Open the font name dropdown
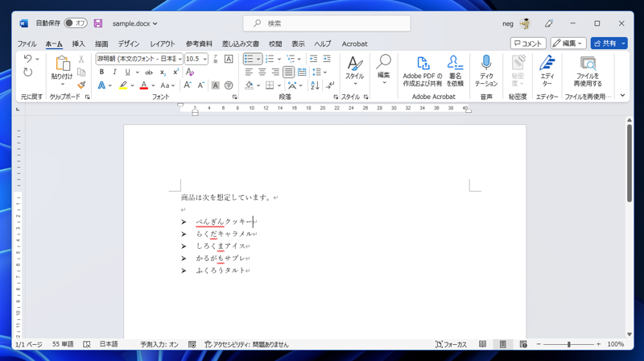644x361 pixels. (180, 59)
